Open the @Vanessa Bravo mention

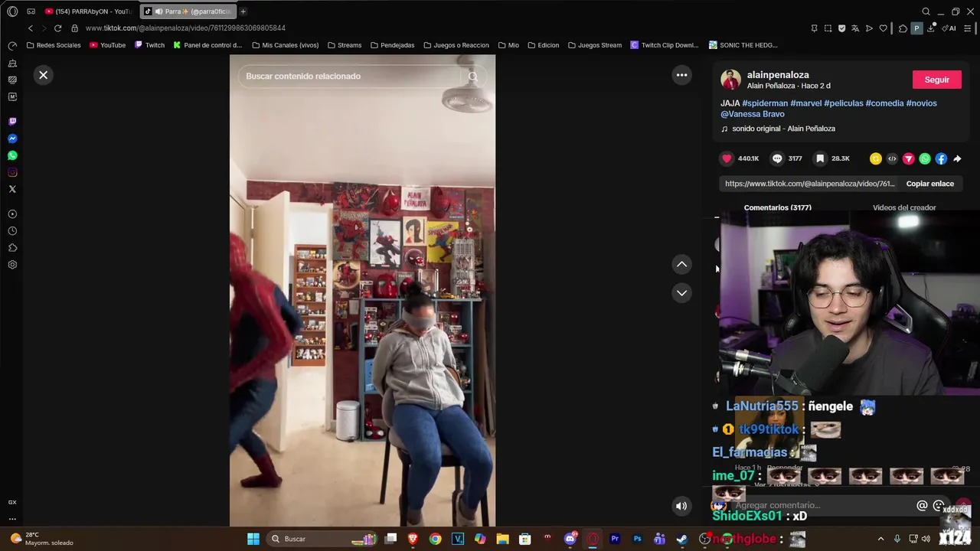753,114
